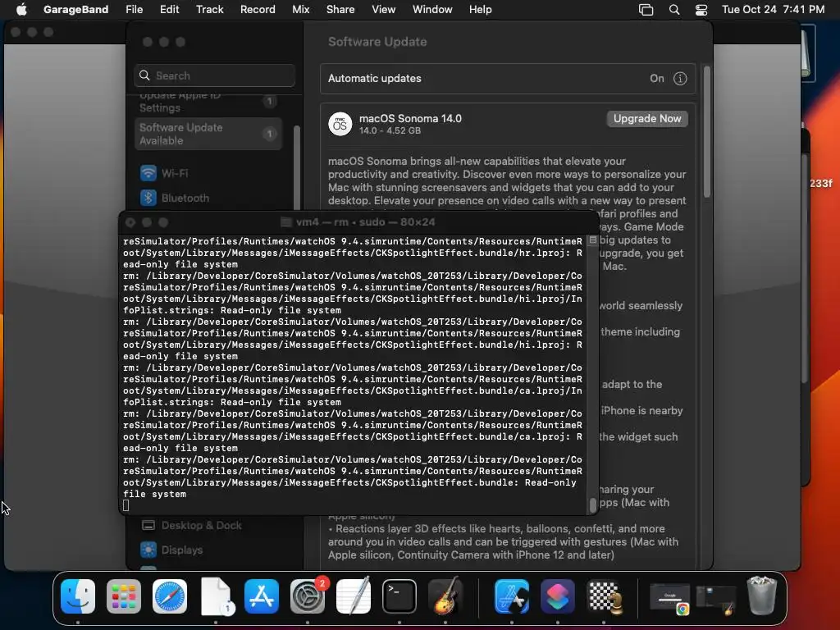The height and width of the screenshot is (630, 840).
Task: Open Xcode Simulator from the Dock
Action: point(512,596)
